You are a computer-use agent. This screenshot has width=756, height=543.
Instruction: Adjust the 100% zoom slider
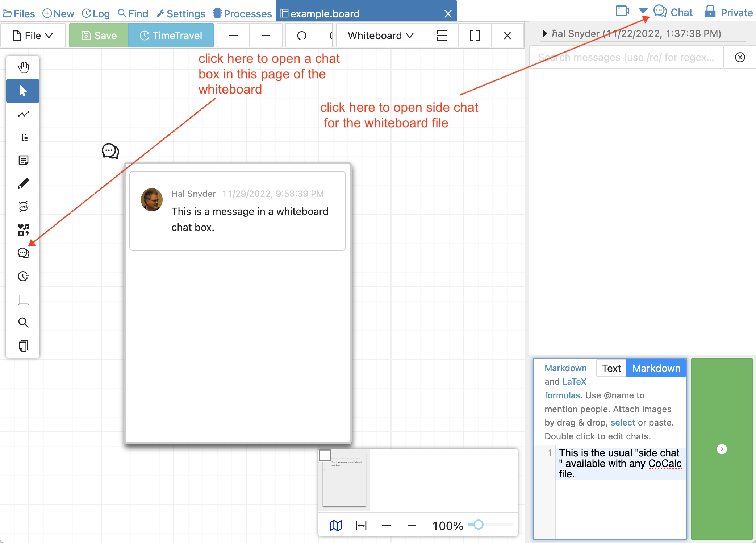pos(478,525)
